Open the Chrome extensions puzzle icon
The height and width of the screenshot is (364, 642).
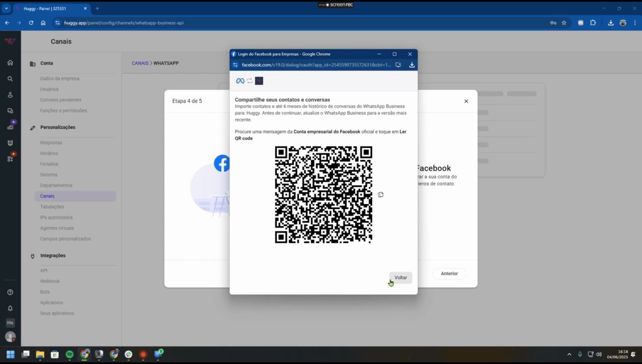593,23
